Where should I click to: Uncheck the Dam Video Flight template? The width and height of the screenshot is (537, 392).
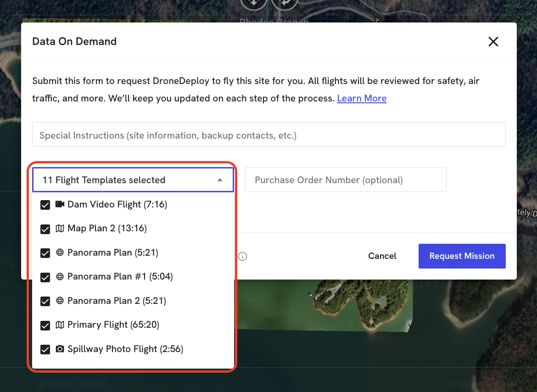tap(45, 205)
